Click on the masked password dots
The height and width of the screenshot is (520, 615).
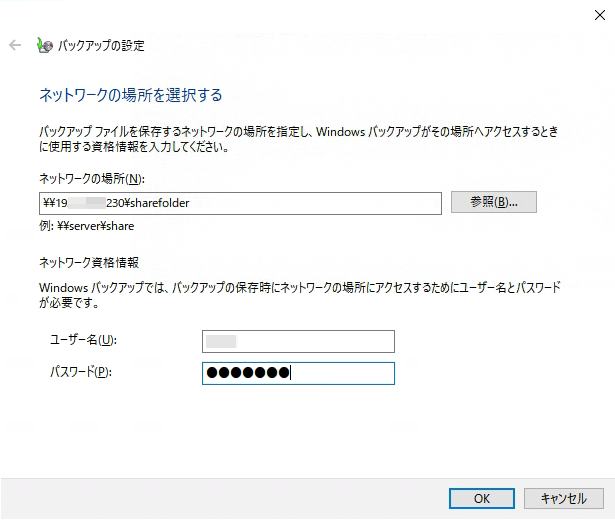click(x=247, y=373)
